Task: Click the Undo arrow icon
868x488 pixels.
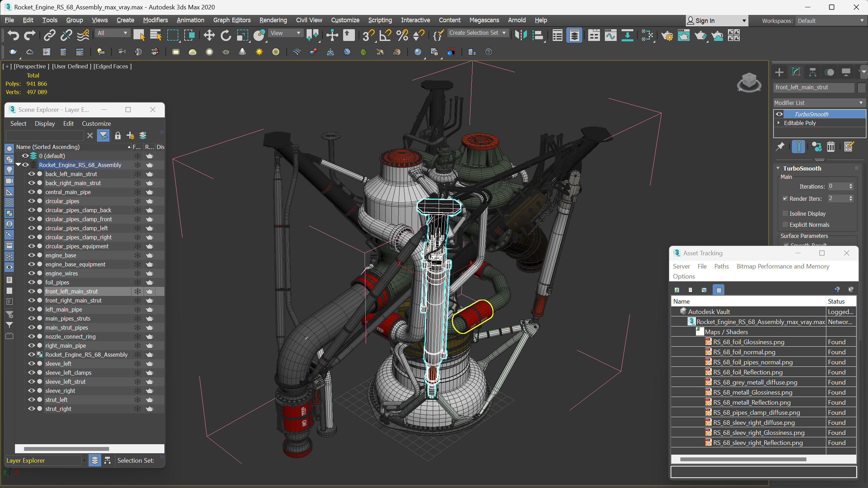Action: point(13,35)
